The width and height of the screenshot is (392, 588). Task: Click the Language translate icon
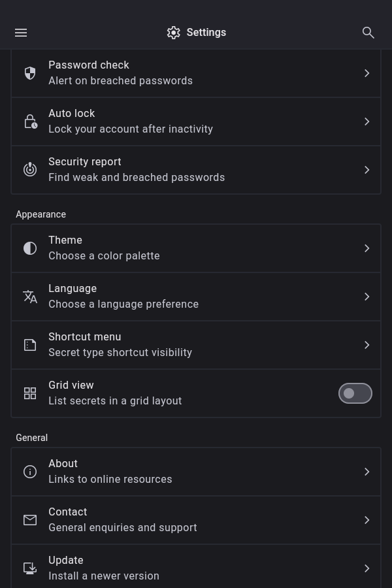coord(30,297)
